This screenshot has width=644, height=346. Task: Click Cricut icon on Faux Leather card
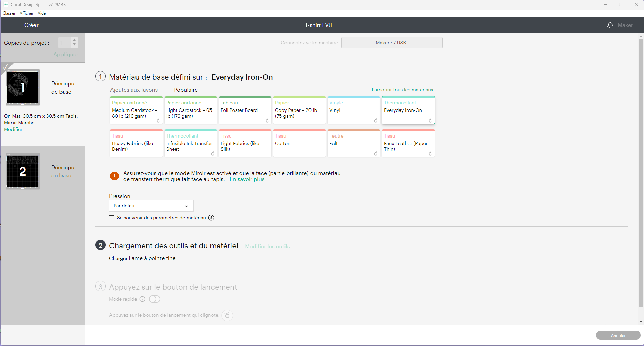pos(430,154)
